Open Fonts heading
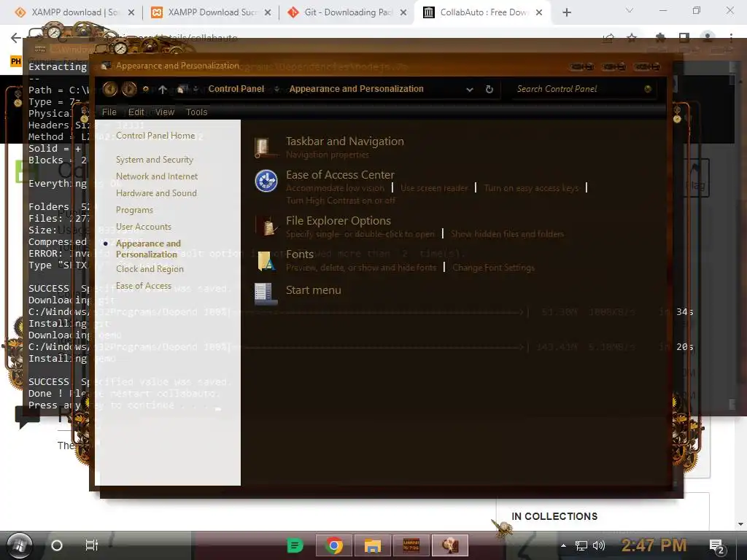The height and width of the screenshot is (560, 747). [300, 254]
